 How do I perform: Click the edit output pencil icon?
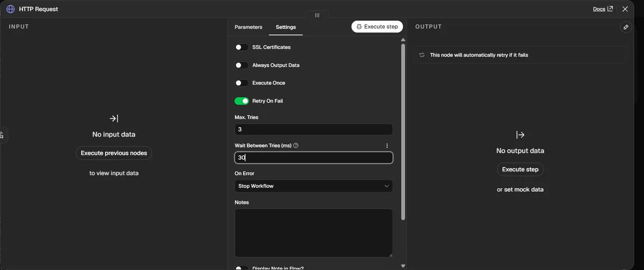point(626,27)
